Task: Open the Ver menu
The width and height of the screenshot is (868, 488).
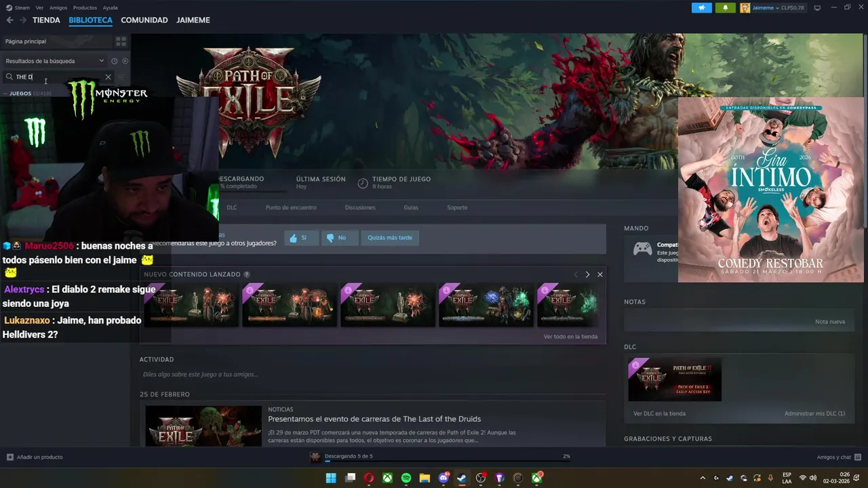Action: (x=39, y=7)
